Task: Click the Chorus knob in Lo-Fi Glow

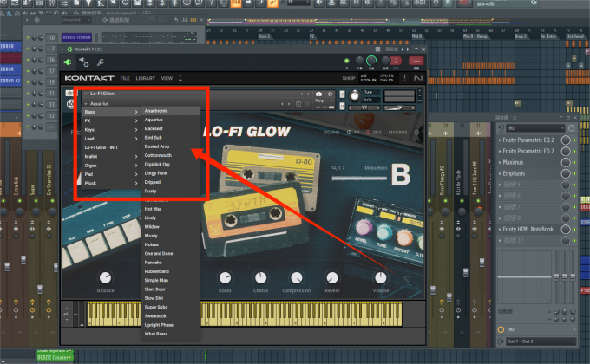Action: pos(260,278)
